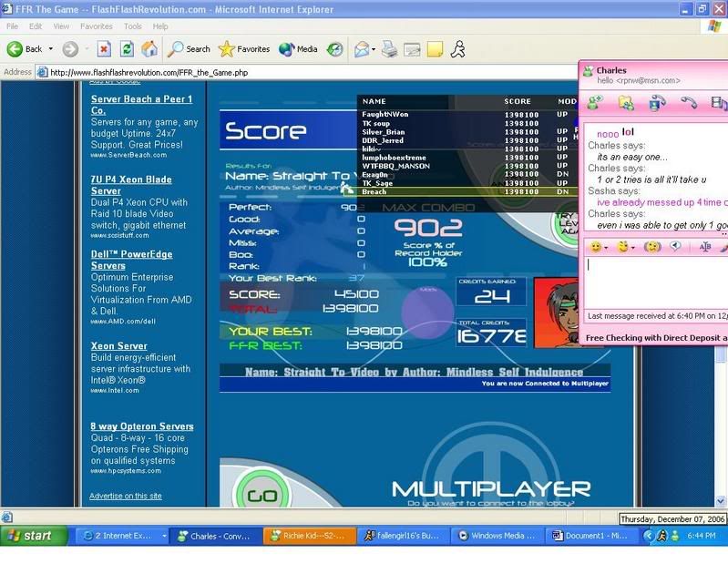This screenshot has width=728, height=574.
Task: Click the video conversation icon in chat
Action: tap(719, 103)
